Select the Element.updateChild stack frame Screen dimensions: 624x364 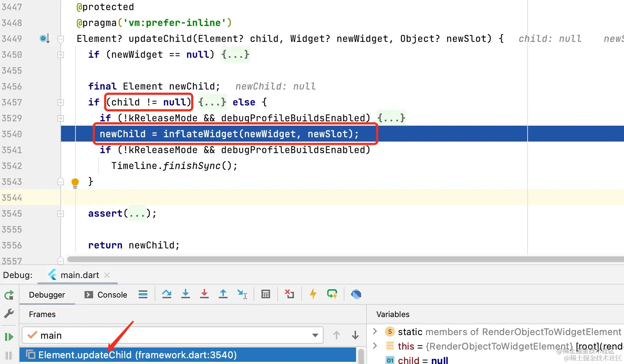[188, 355]
